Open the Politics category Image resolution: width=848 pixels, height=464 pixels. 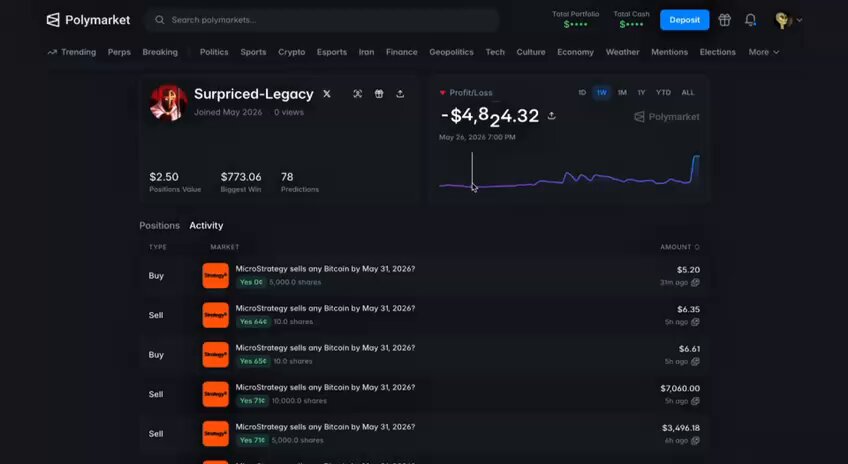[x=214, y=52]
